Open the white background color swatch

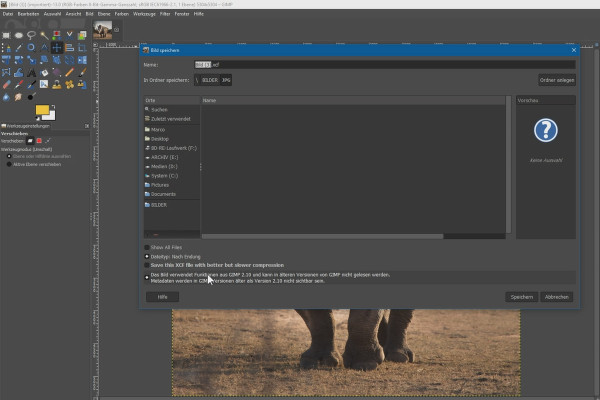coord(51,115)
